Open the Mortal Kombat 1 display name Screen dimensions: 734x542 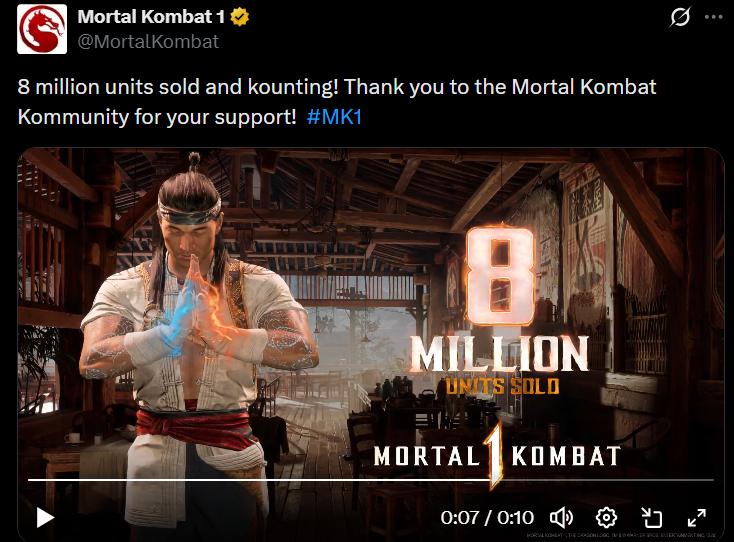[x=151, y=17]
